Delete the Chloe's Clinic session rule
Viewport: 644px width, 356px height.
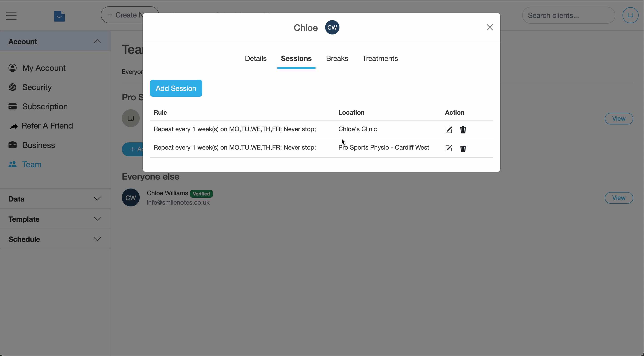pos(463,130)
